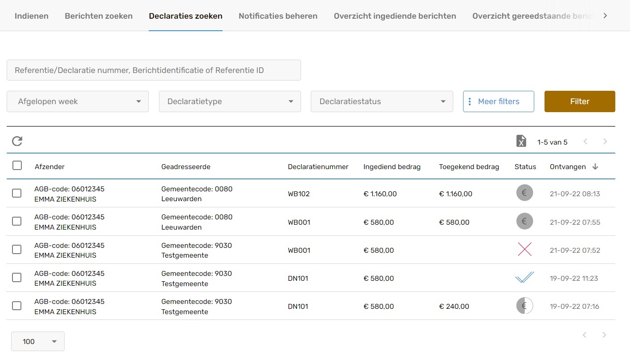Click the Referentie/Declaratie nummer search field
Viewport: 630px width, 364px height.
pos(154,70)
